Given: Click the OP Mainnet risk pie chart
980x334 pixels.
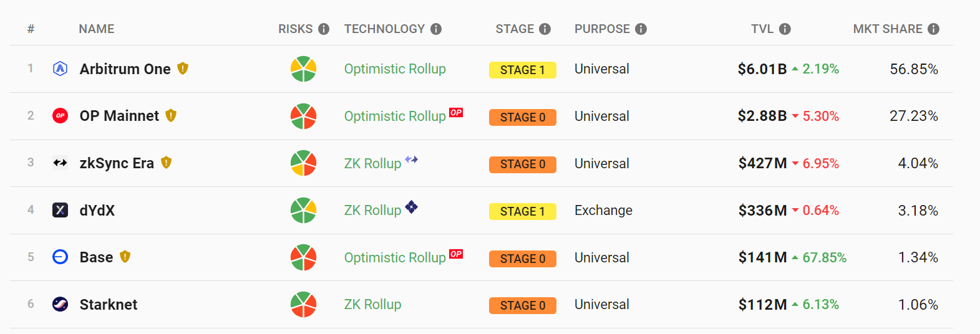Looking at the screenshot, I should pyautogui.click(x=303, y=116).
